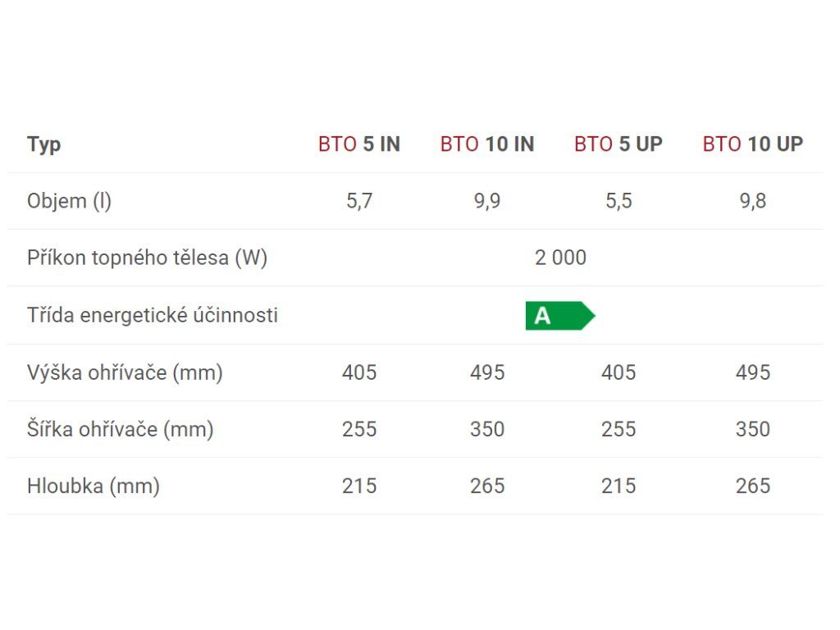
Task: Click the 405 height value under BTO 5 IN
Action: point(359,372)
